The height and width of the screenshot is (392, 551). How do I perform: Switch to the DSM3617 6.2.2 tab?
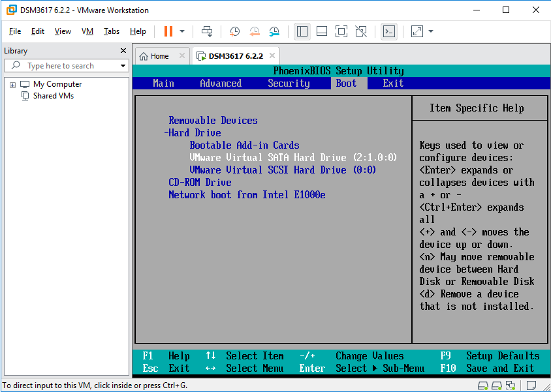click(236, 56)
